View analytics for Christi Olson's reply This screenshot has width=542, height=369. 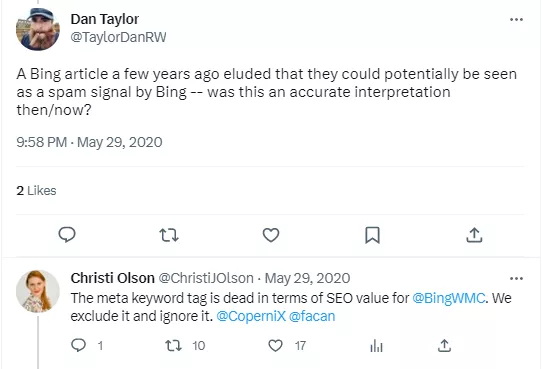click(x=376, y=346)
